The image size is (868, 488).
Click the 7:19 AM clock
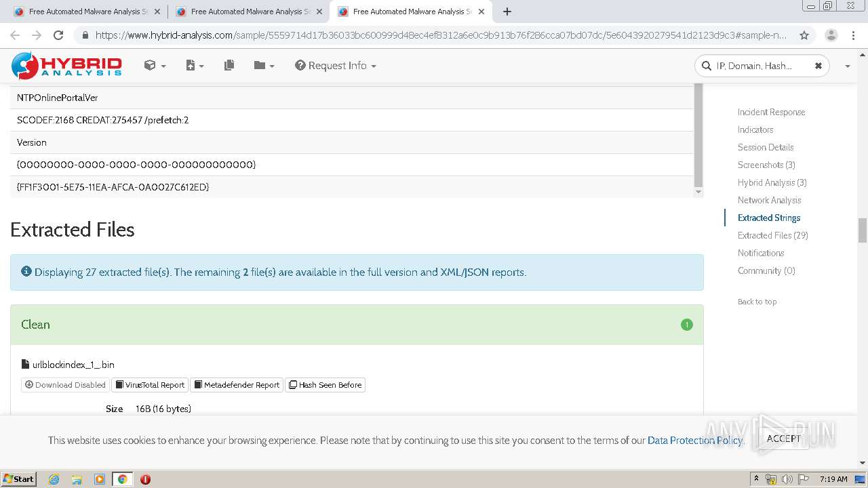point(833,479)
